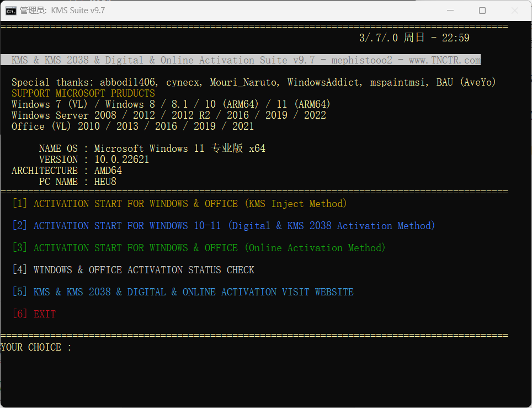The height and width of the screenshot is (408, 532).
Task: Click option [6] EXIT
Action: point(34,314)
